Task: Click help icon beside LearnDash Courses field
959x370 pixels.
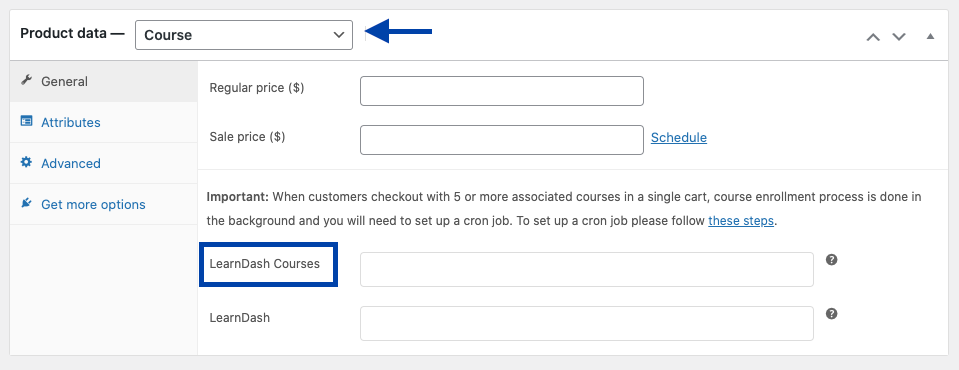Action: click(831, 260)
